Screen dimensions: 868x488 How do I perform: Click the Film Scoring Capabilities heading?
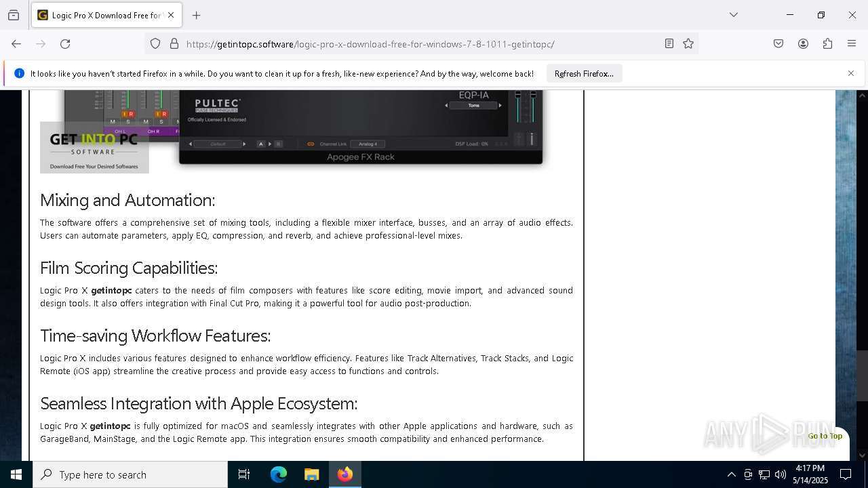coord(129,268)
